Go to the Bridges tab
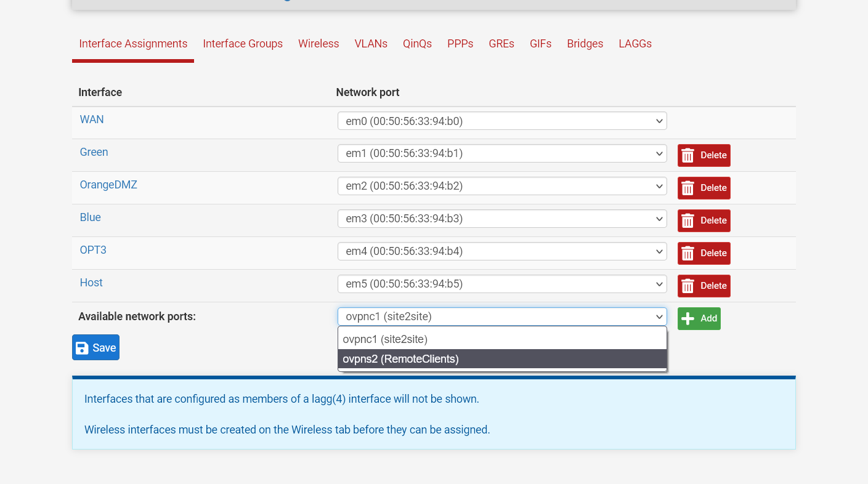This screenshot has height=484, width=868. click(585, 44)
